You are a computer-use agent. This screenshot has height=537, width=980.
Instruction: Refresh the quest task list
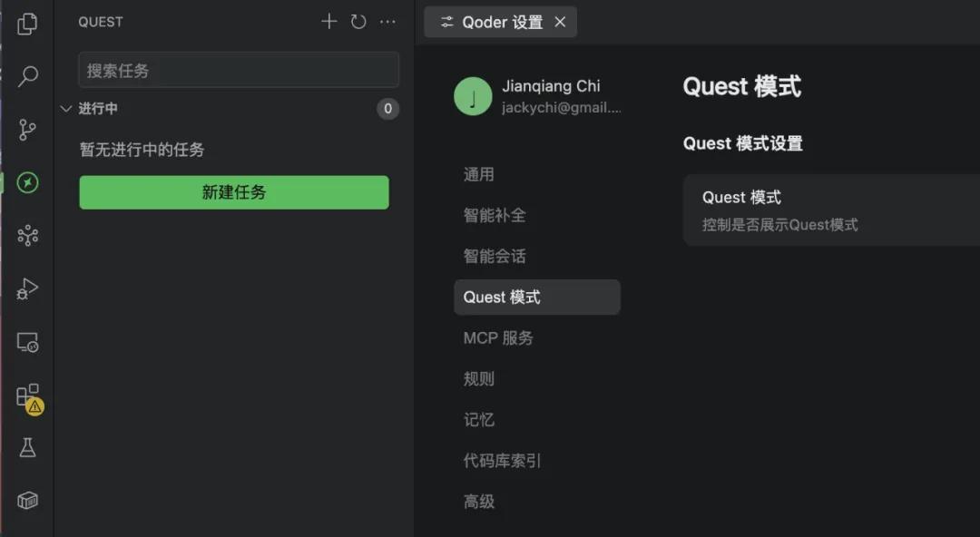[358, 21]
